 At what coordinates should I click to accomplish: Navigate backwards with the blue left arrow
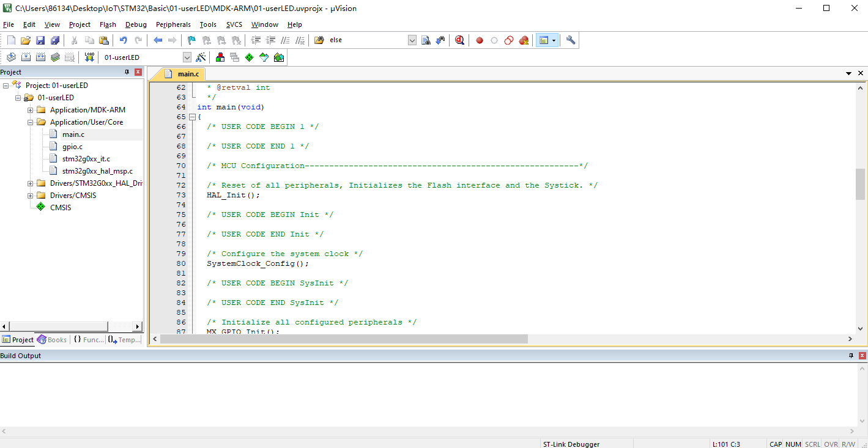coord(158,40)
